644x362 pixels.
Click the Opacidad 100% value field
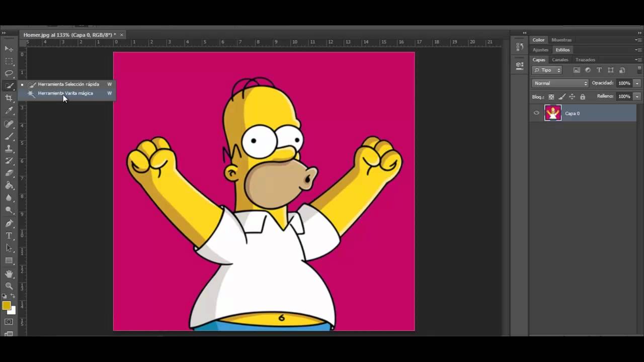click(x=624, y=83)
